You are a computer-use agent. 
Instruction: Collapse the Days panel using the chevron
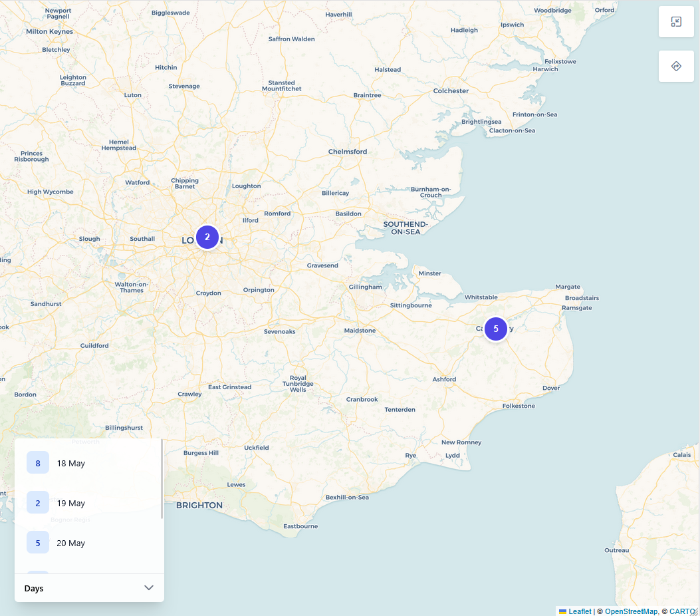coord(149,587)
